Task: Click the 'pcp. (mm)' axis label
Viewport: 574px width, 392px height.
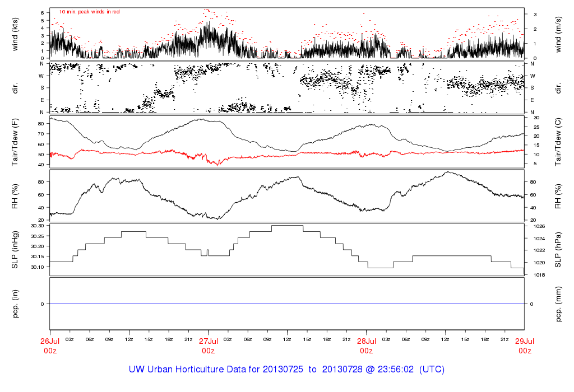Action: pos(558,304)
